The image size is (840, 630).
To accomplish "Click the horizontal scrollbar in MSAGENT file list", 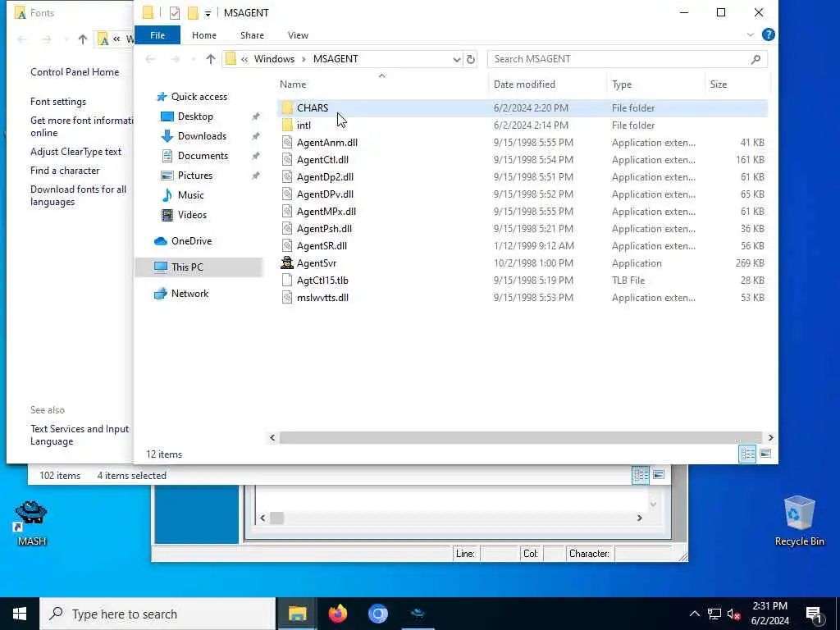I will (520, 438).
